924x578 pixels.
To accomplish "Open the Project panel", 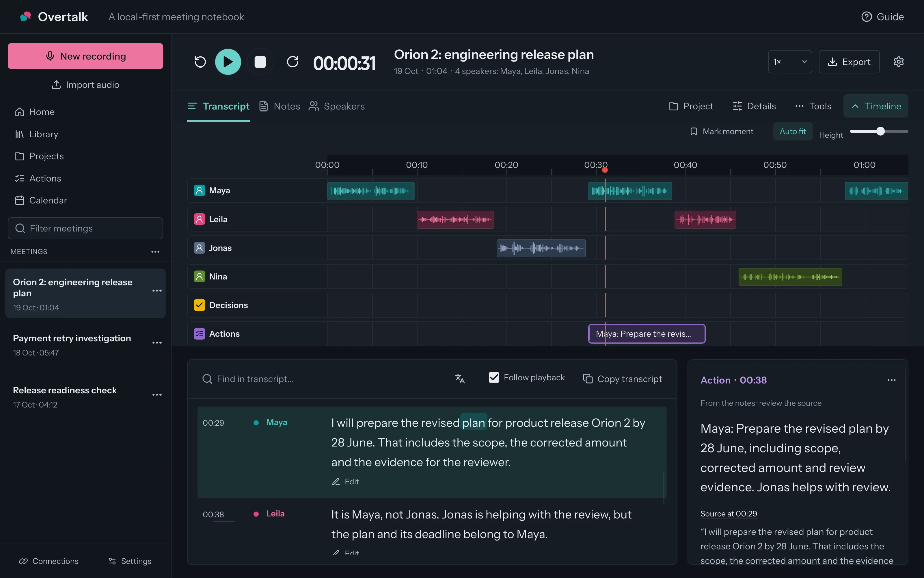I will click(x=691, y=106).
